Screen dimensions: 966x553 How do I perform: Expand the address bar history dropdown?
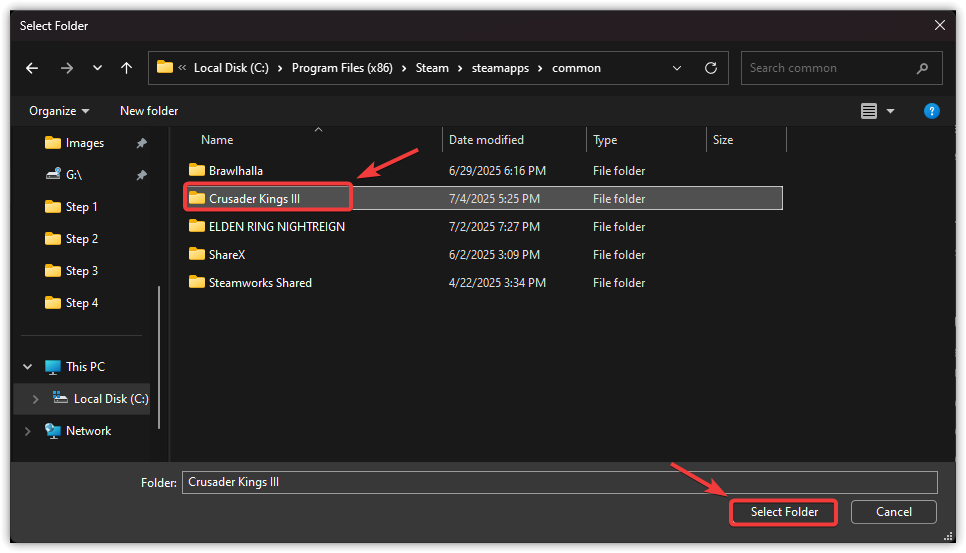pyautogui.click(x=677, y=68)
